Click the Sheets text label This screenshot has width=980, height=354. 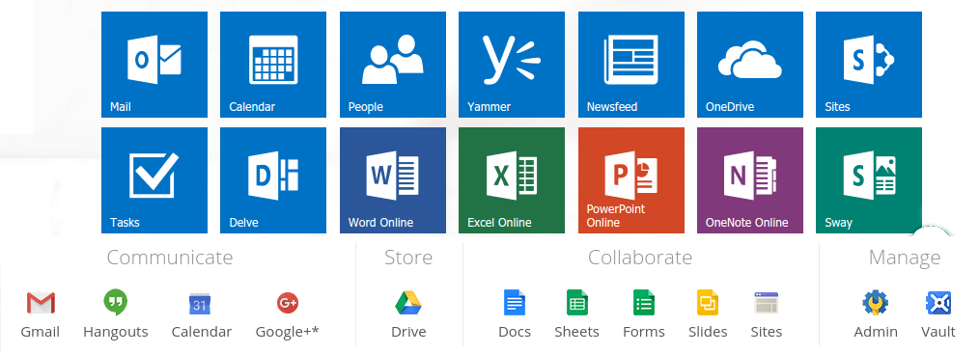pos(576,332)
